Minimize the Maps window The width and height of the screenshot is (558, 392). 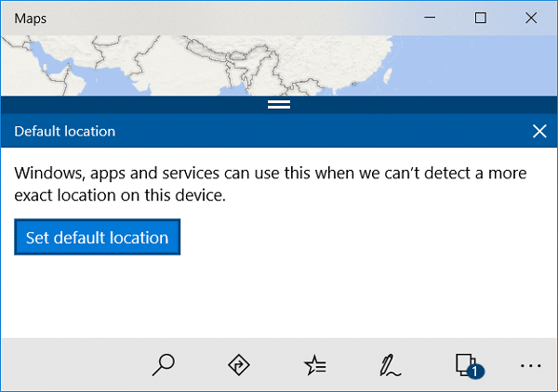coord(430,18)
